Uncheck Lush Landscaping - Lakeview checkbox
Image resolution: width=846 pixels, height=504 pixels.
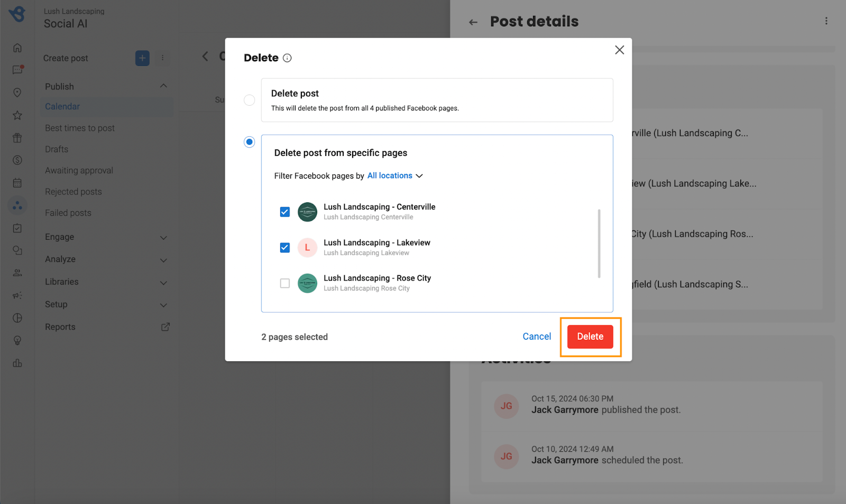[x=285, y=248]
